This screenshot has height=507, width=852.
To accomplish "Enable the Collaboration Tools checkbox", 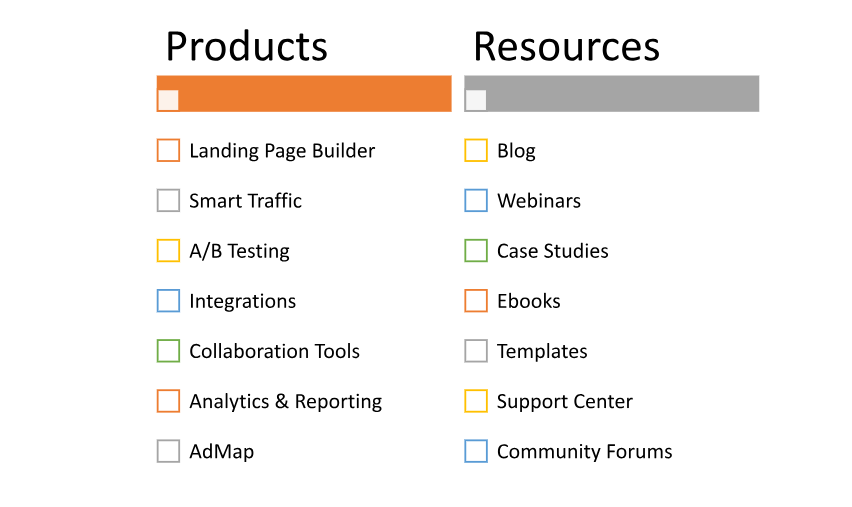I will pyautogui.click(x=168, y=351).
